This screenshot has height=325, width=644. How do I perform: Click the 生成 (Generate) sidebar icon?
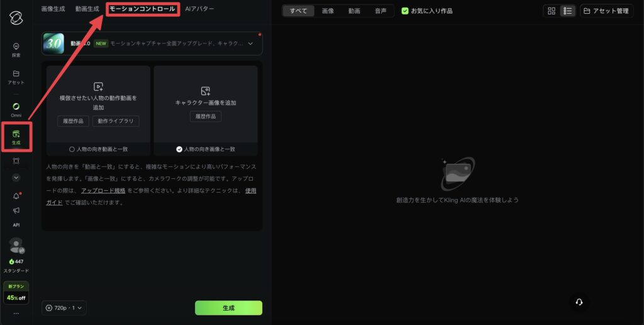pos(16,134)
